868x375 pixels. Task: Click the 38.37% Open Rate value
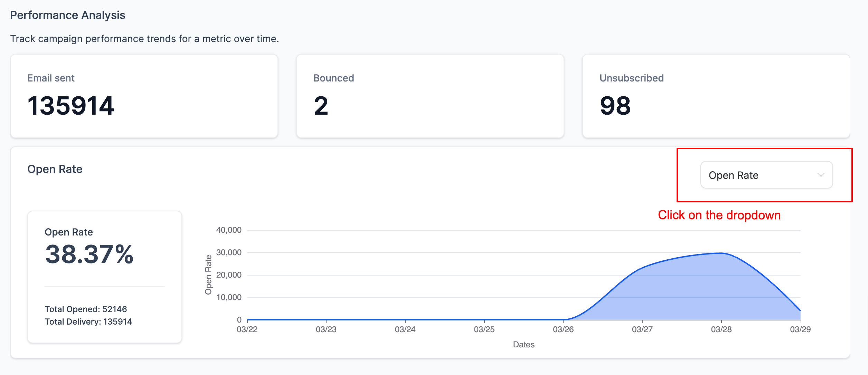click(x=89, y=254)
